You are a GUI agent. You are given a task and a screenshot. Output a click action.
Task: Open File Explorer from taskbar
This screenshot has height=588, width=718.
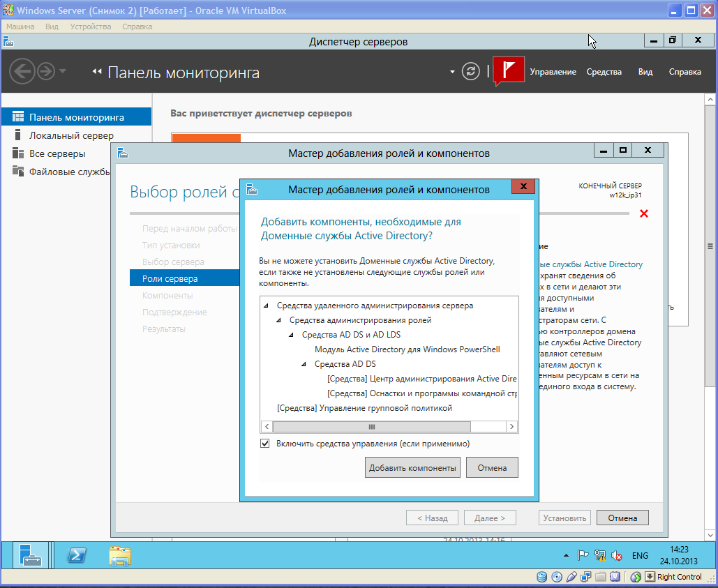coord(120,555)
